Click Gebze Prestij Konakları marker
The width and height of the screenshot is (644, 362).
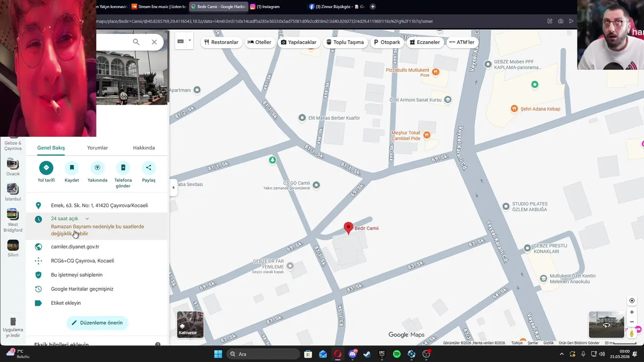[527, 248]
